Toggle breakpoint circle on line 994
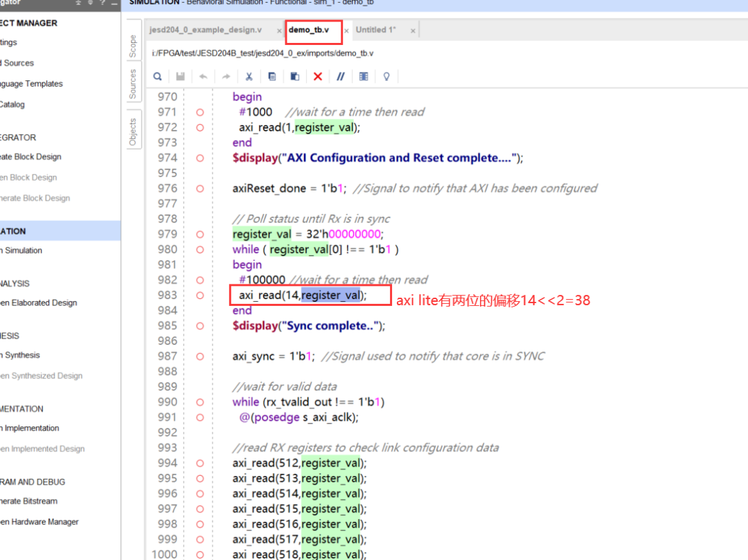 tap(200, 463)
